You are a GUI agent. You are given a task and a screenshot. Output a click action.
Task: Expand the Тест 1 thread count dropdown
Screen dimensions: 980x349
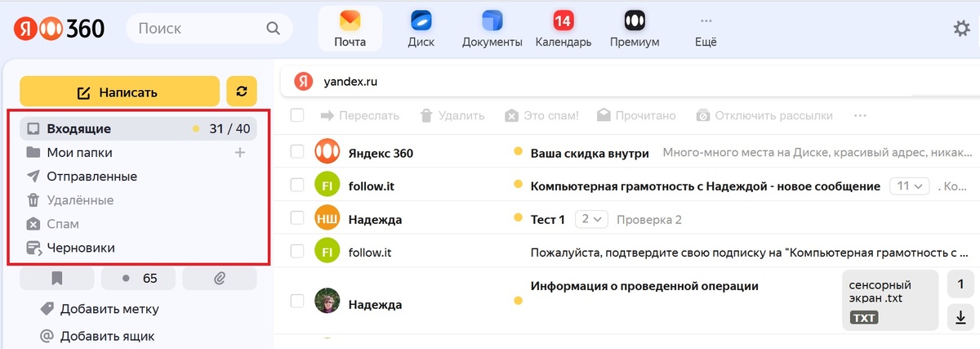[592, 219]
